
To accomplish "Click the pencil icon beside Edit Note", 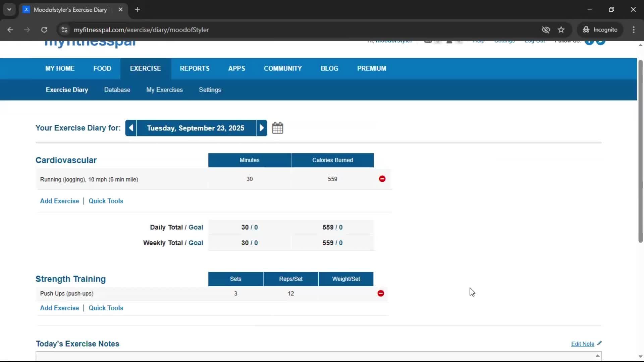I will [599, 343].
